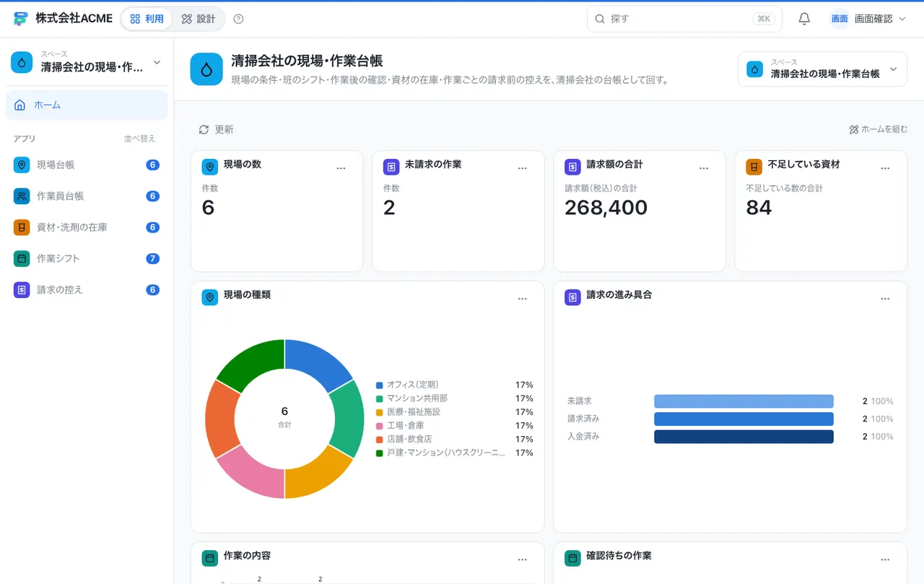Open the header スペース selector dropdown
The height and width of the screenshot is (584, 924).
click(822, 69)
